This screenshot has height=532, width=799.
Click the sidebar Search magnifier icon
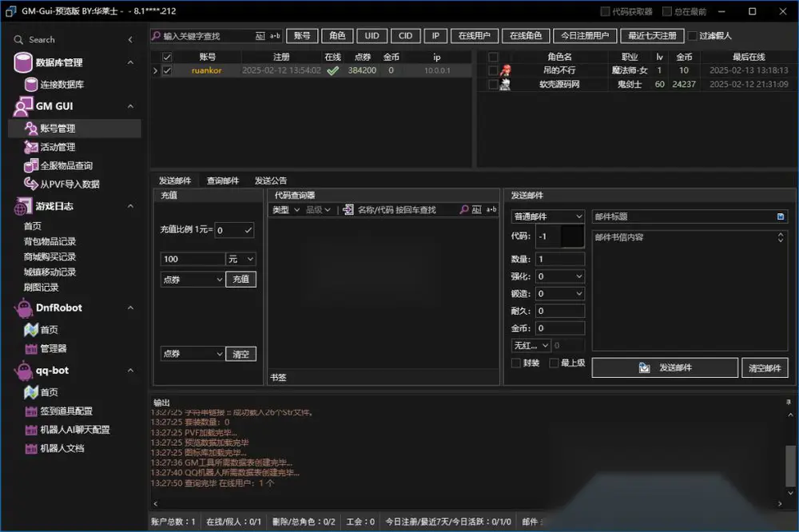coord(18,40)
